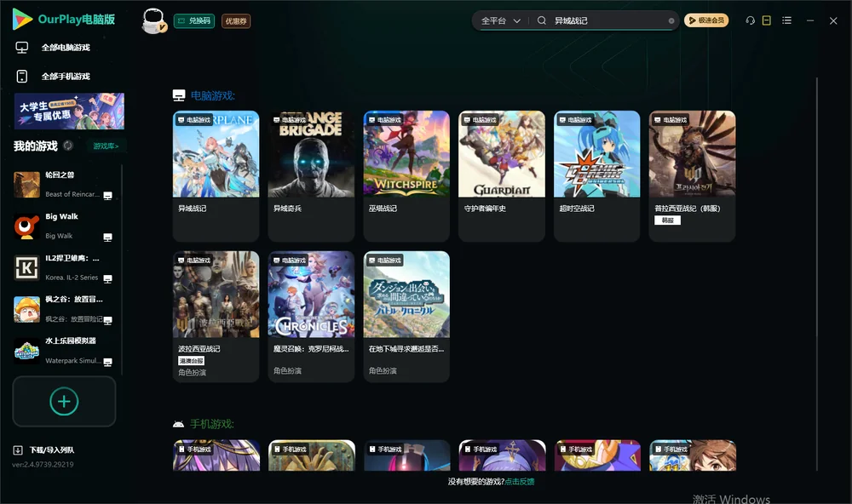Expand the 全平台 platform dropdown
The width and height of the screenshot is (852, 504).
click(500, 20)
